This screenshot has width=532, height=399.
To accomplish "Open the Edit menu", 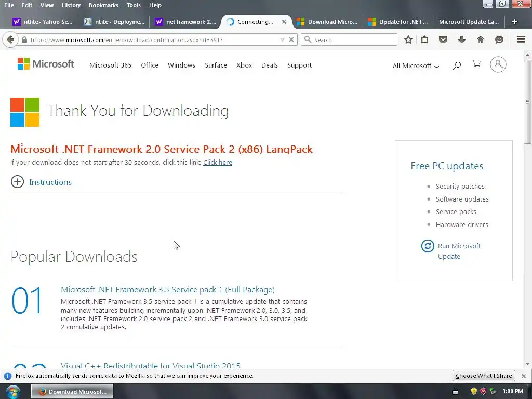I will click(x=27, y=5).
